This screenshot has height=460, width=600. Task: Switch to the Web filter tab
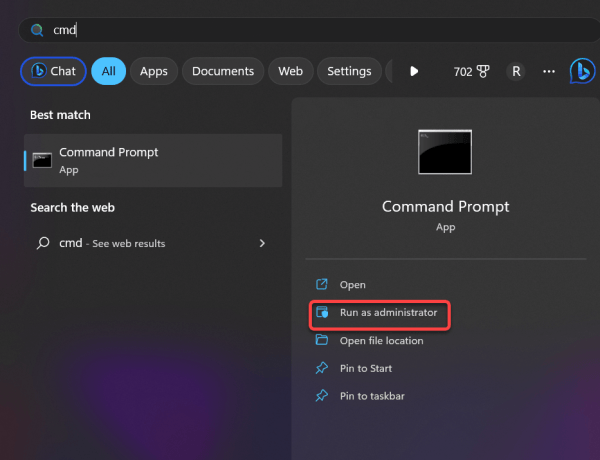pyautogui.click(x=290, y=71)
